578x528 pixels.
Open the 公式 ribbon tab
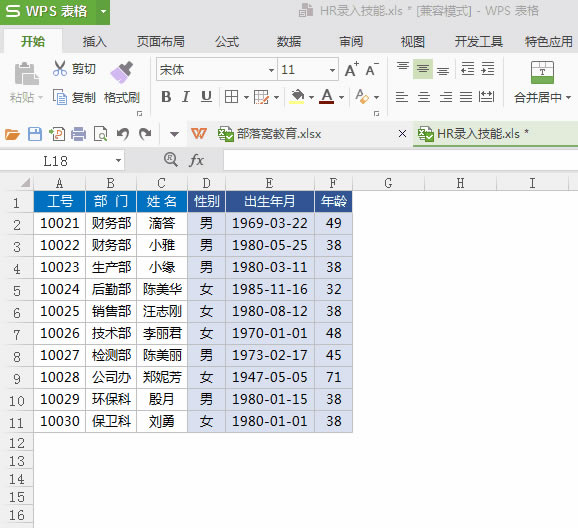click(227, 42)
